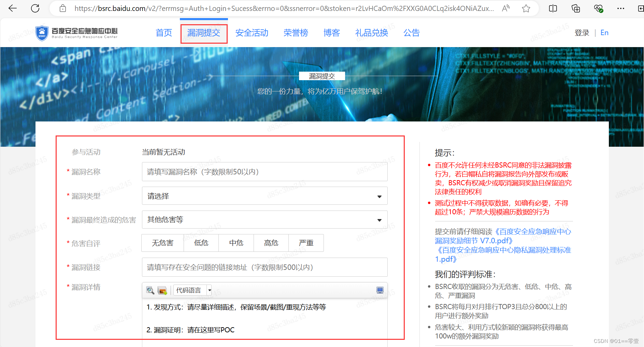644x347 pixels.
Task: Open the browser settings and more menu
Action: coord(621,8)
